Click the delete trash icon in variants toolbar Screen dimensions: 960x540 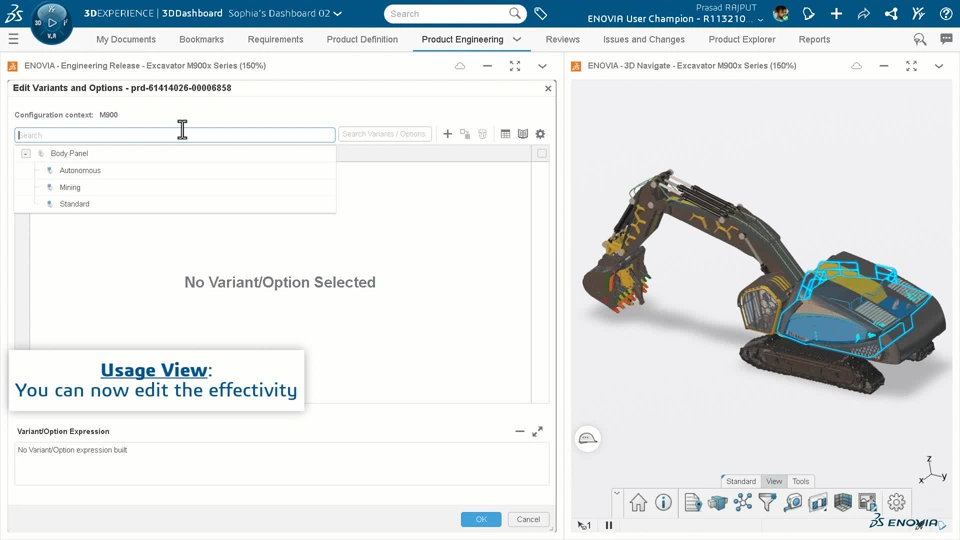[482, 133]
